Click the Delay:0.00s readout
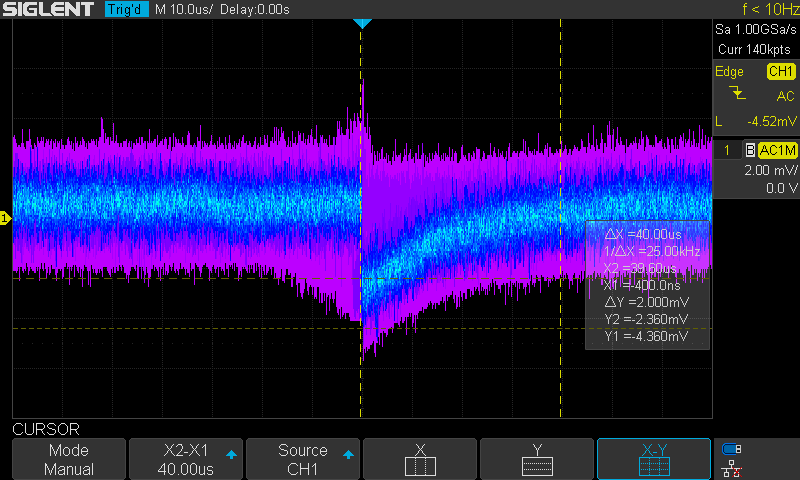 coord(255,9)
